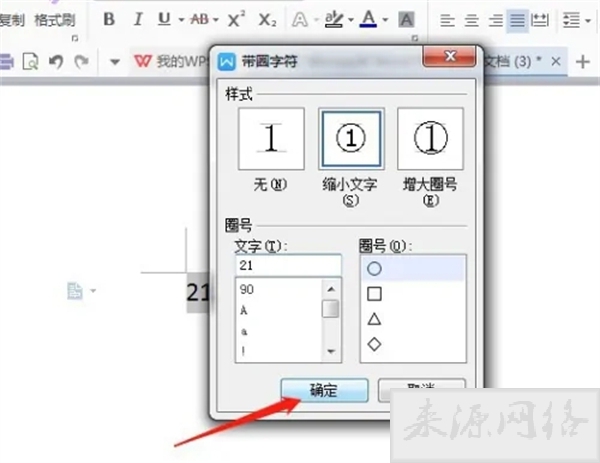Justify paragraph text
Image resolution: width=600 pixels, height=463 pixels.
coord(517,20)
